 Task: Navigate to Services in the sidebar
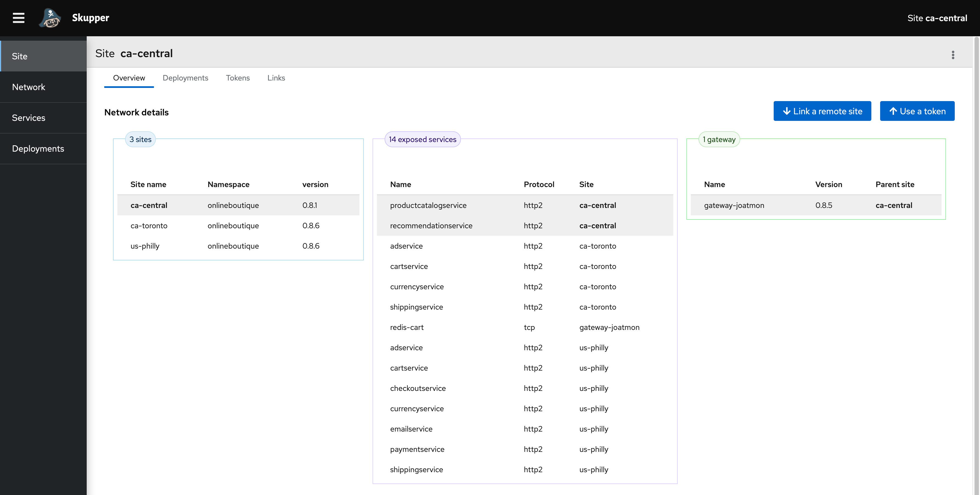29,118
